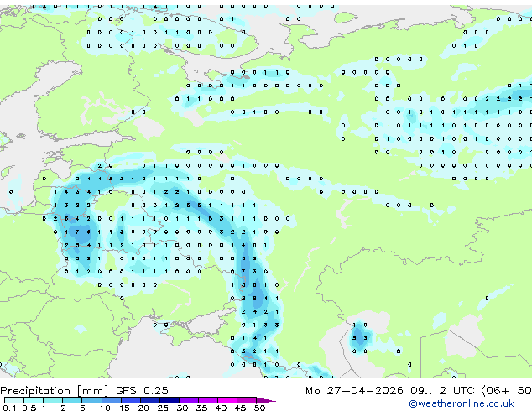Viewport: 532px width, 411px height.
Task: Click the 20–25 mm legend swatch
Action: [150, 400]
